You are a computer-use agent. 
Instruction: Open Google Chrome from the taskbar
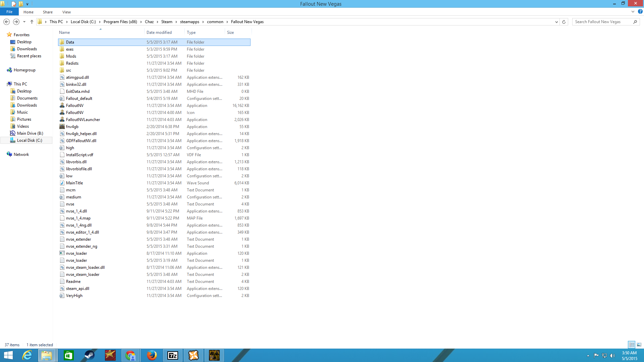click(130, 355)
